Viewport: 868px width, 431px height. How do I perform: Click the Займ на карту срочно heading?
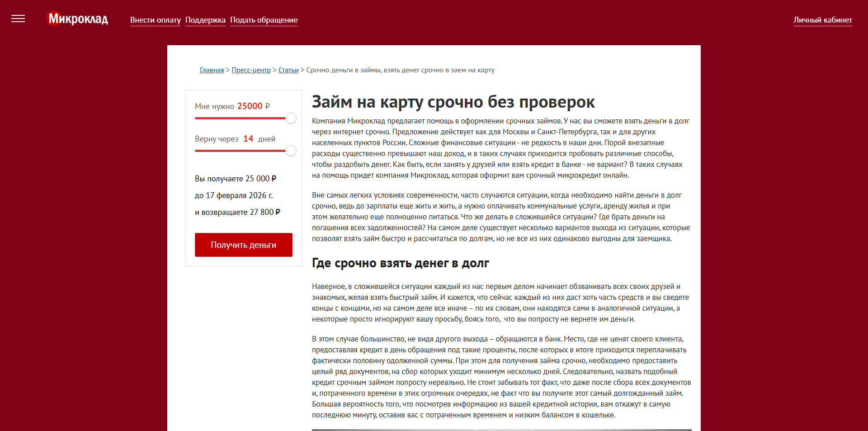pos(453,102)
